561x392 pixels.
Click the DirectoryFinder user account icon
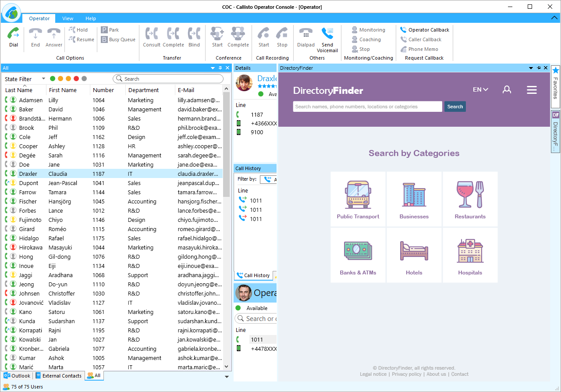point(507,89)
